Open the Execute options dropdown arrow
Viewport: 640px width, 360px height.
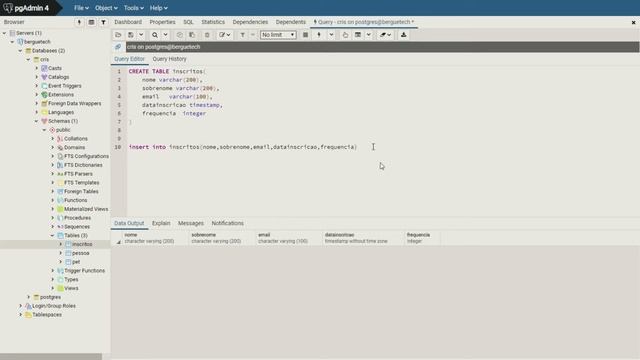(331, 35)
